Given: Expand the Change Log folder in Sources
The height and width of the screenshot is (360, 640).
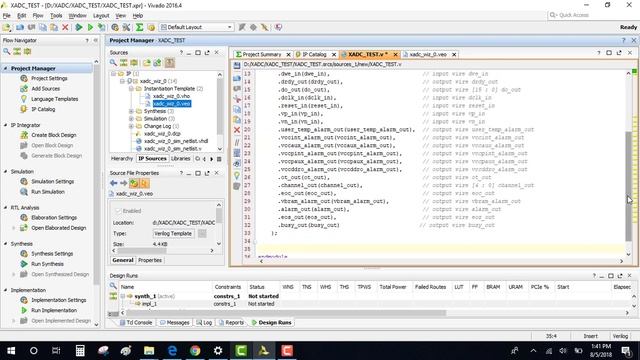Looking at the screenshot, I should click(131, 126).
